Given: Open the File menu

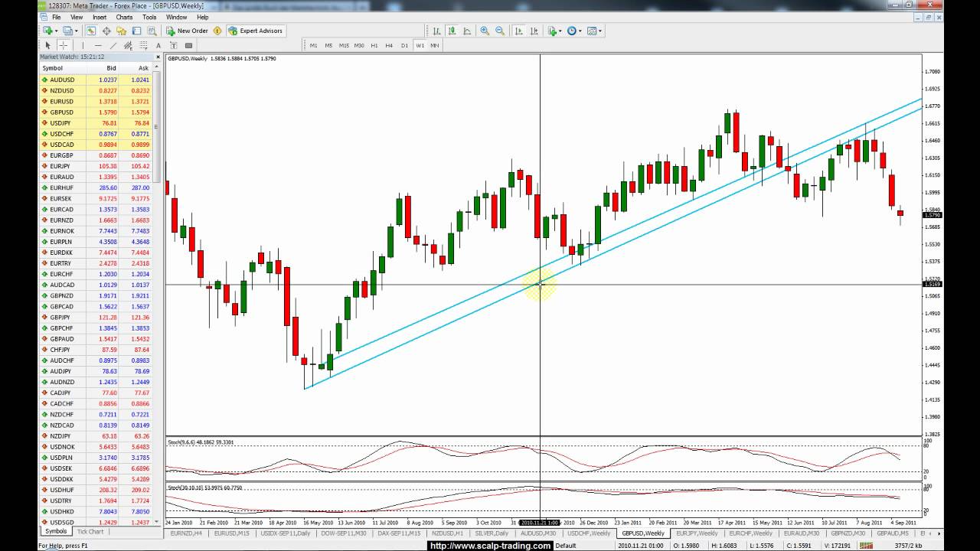Looking at the screenshot, I should pos(56,17).
